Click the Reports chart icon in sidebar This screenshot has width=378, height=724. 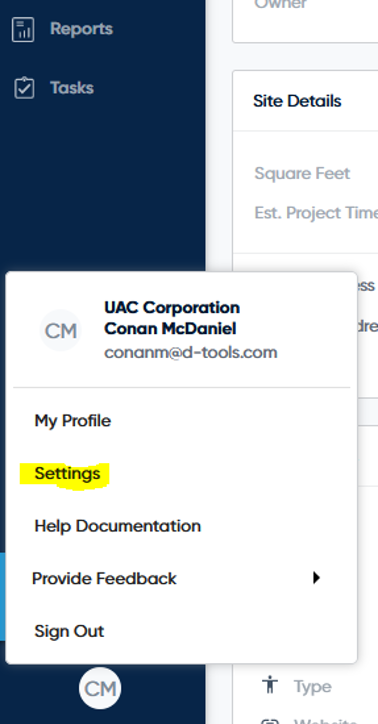23,30
